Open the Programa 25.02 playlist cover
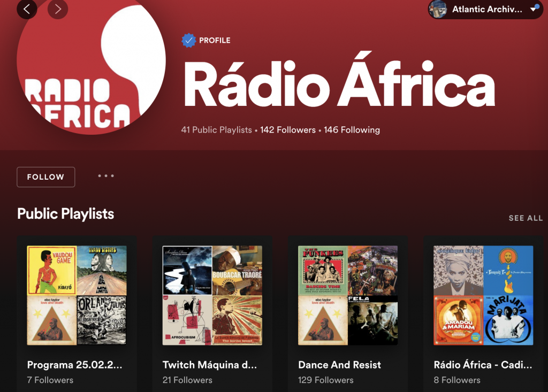The width and height of the screenshot is (548, 392). click(77, 295)
